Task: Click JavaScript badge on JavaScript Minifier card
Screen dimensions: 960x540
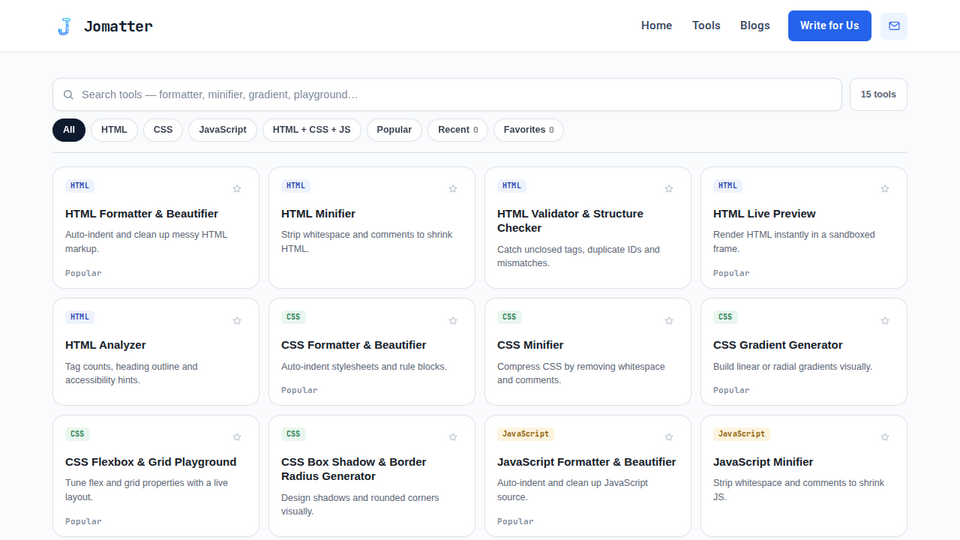Action: (741, 434)
